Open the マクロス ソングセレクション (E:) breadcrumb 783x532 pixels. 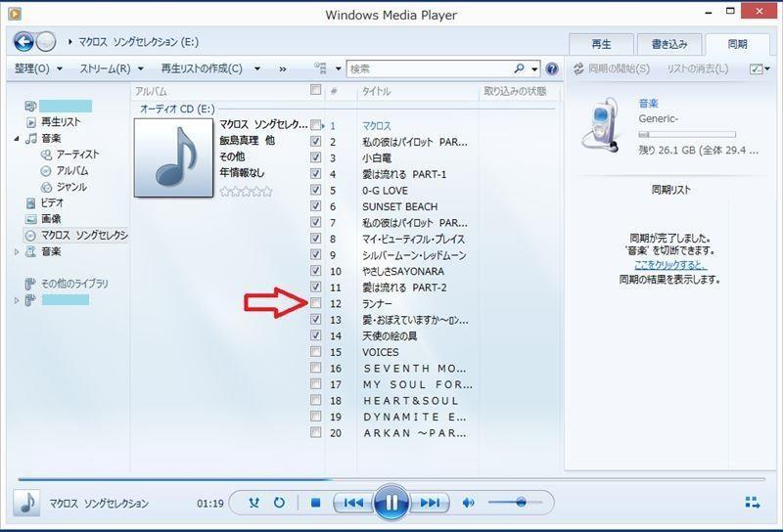click(x=139, y=42)
